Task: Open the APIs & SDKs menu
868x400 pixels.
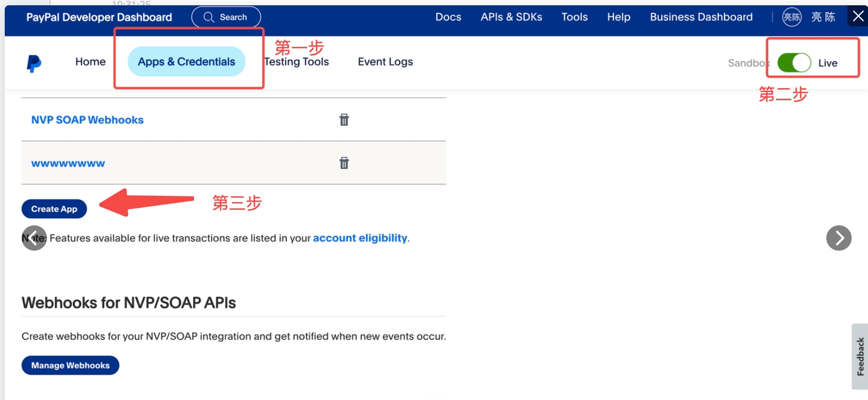Action: [x=511, y=17]
